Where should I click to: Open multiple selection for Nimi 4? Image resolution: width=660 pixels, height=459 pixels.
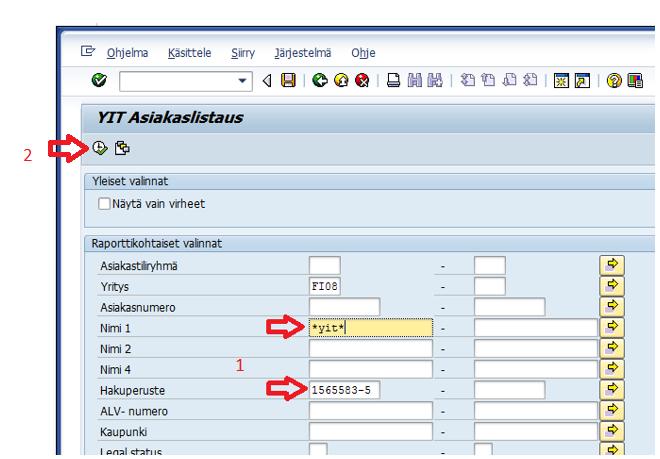coord(612,368)
